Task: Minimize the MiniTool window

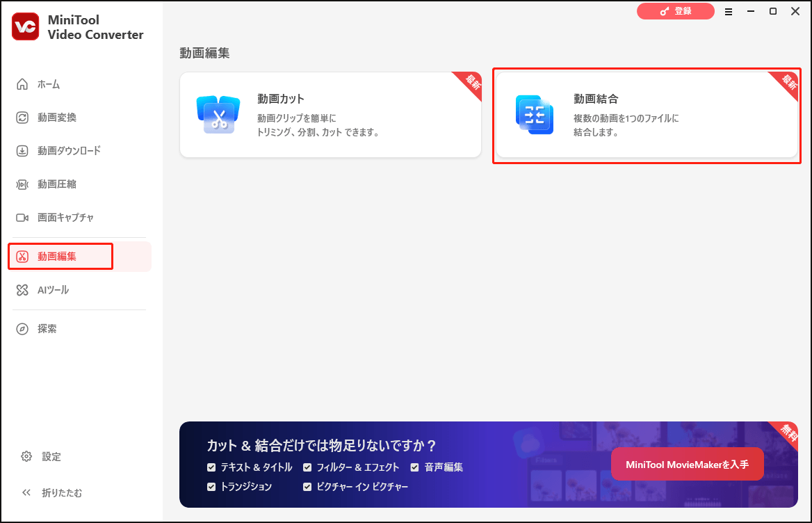Action: [x=750, y=11]
